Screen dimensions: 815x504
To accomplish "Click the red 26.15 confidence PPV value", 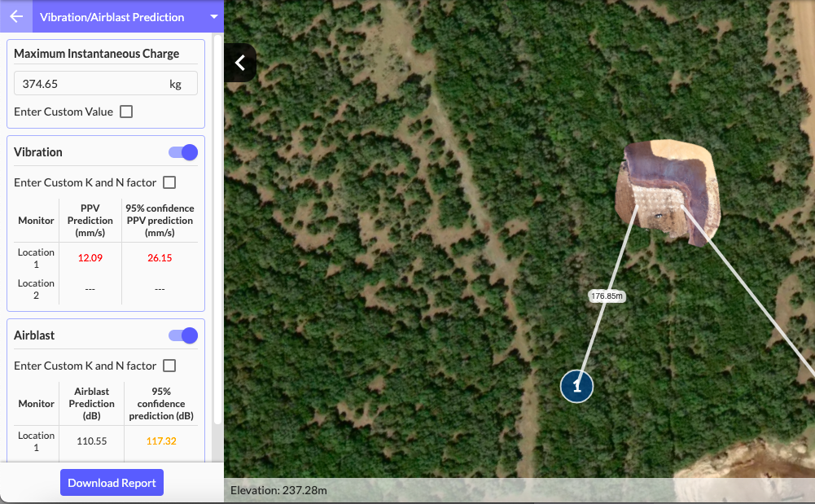I will (160, 258).
